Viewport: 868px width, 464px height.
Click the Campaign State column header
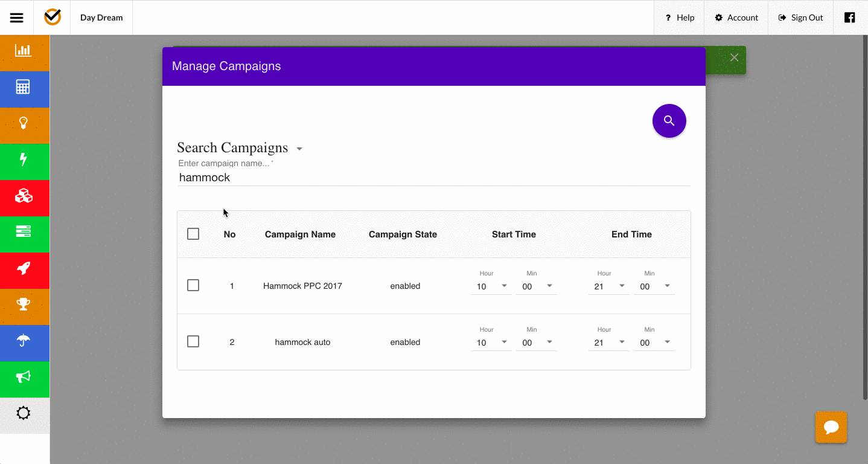point(403,234)
